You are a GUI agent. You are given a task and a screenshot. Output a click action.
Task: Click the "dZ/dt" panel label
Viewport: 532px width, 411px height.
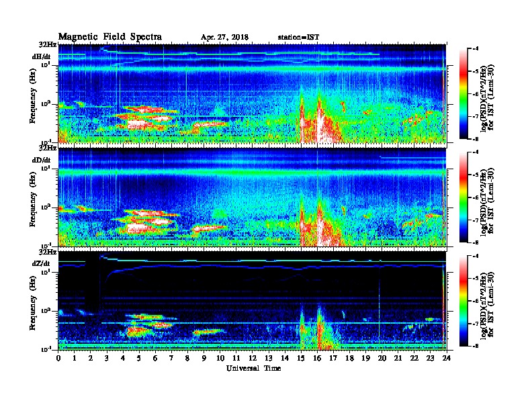41,263
